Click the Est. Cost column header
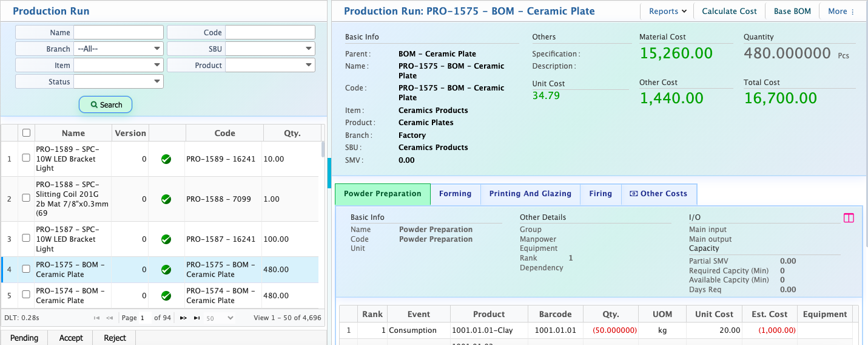This screenshot has height=345, width=868. [769, 314]
